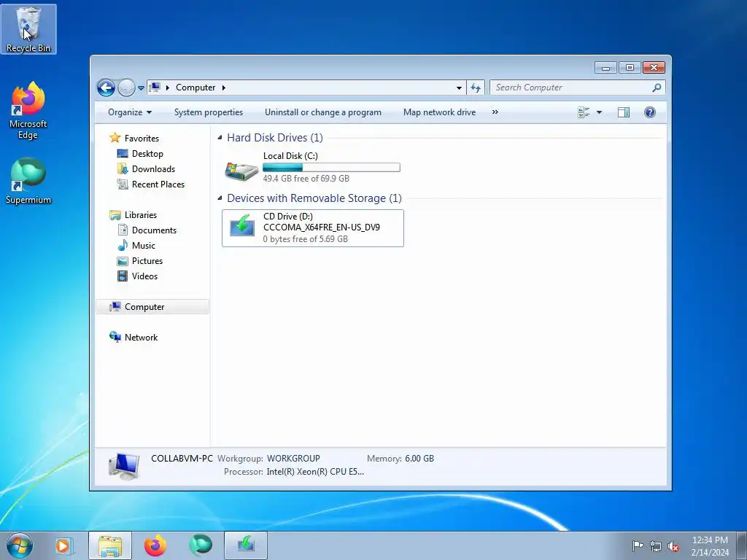The image size is (747, 560).
Task: Click the muted volume tray icon
Action: pyautogui.click(x=673, y=546)
